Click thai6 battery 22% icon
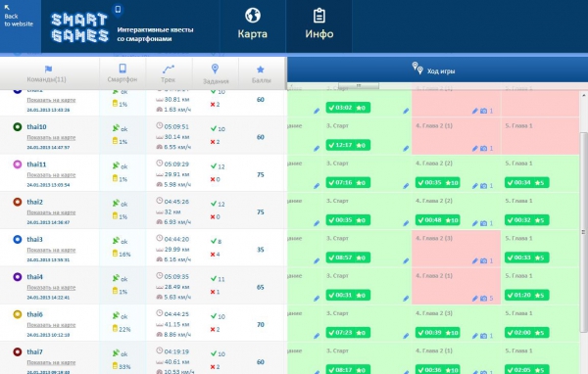Screen dimensions: 588x374 (x=115, y=328)
